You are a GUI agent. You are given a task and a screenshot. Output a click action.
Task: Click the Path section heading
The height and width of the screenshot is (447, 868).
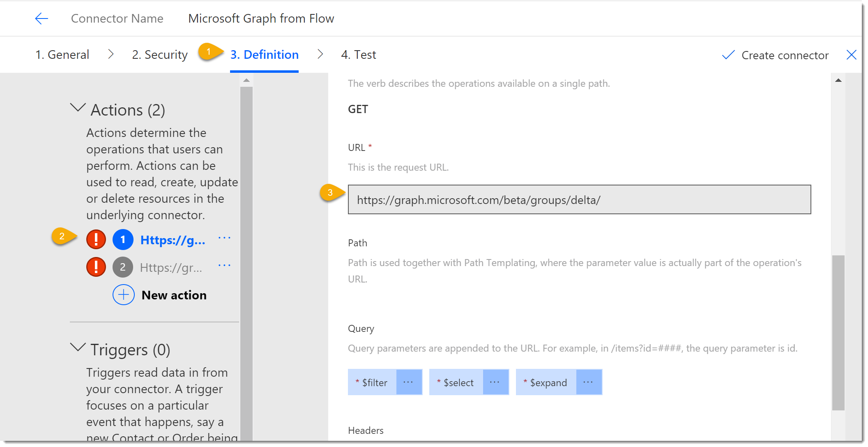click(357, 243)
